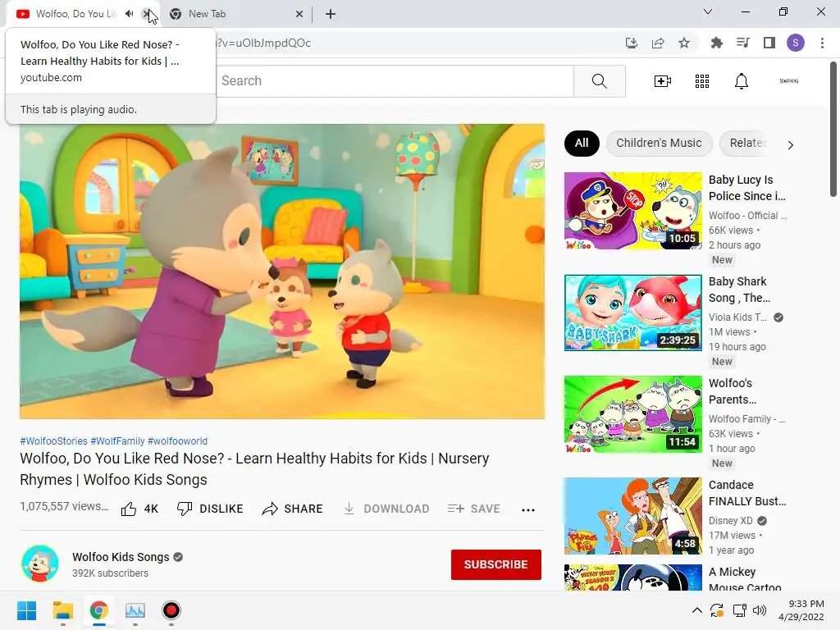The width and height of the screenshot is (840, 630).
Task: Open the volume tray icon
Action: [760, 610]
